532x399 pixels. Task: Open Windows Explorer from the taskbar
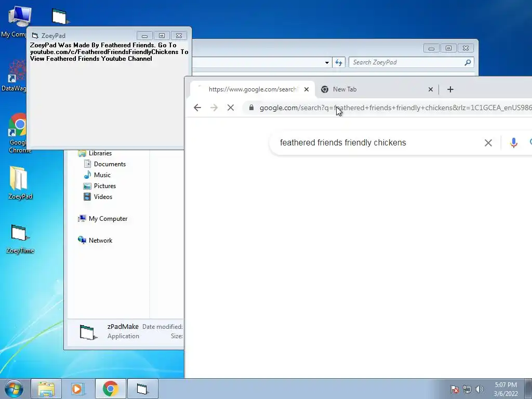pos(46,389)
